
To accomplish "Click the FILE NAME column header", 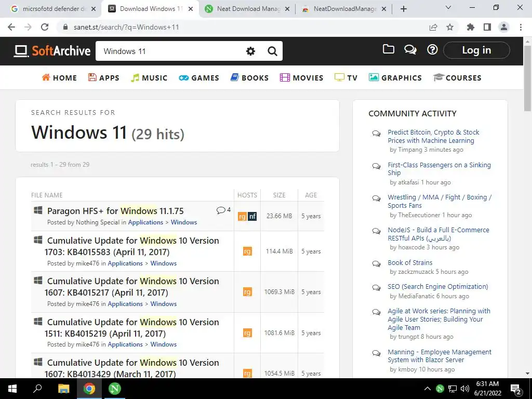I will click(x=47, y=195).
